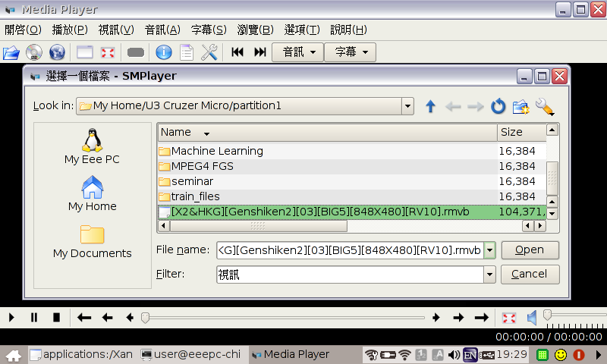Expand the Look in path dropdown
Screen dimensions: 607x364
[407, 106]
